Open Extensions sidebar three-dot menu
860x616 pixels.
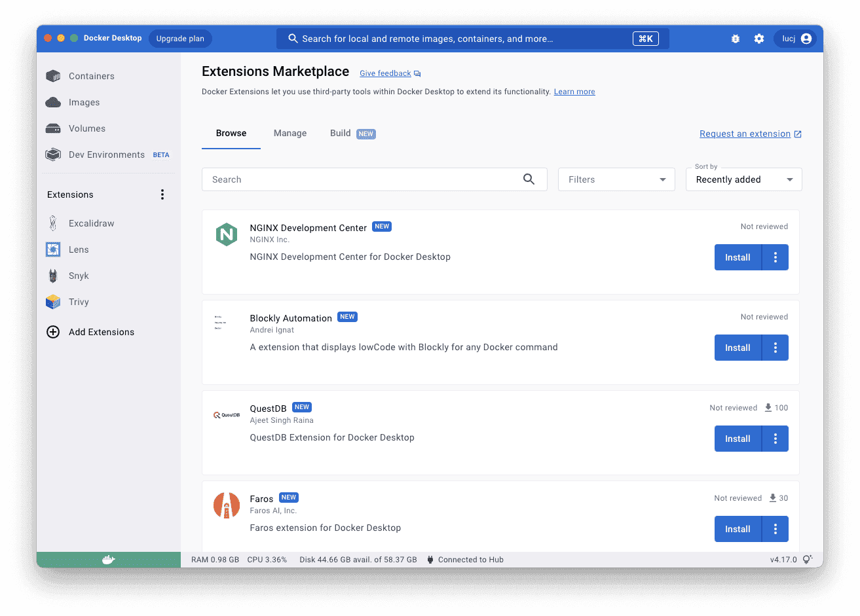(x=162, y=194)
